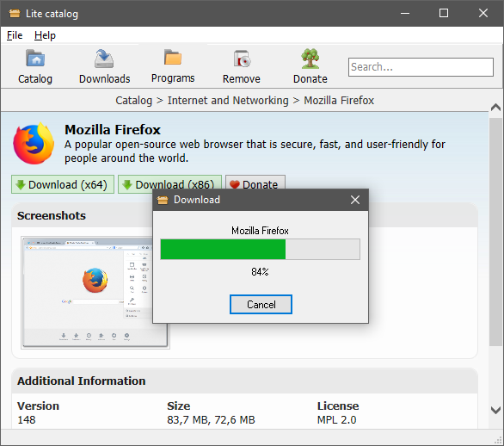This screenshot has width=504, height=446.
Task: Click the download progress bar
Action: coord(260,249)
